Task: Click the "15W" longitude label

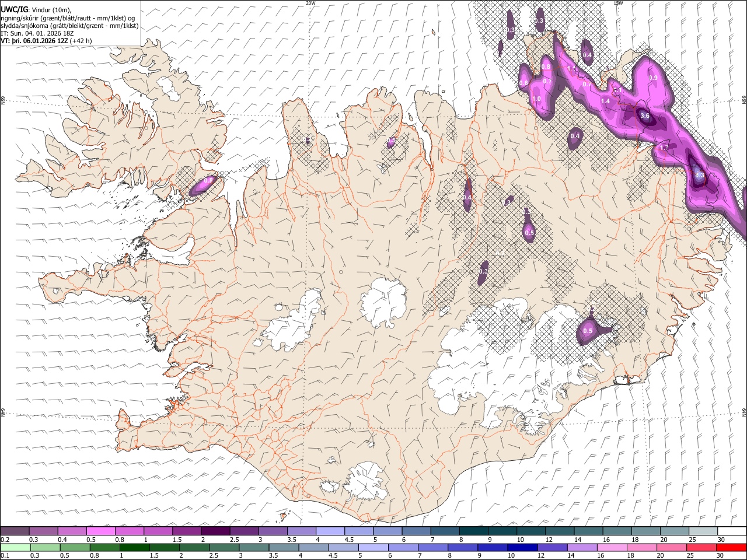Action: (x=617, y=3)
